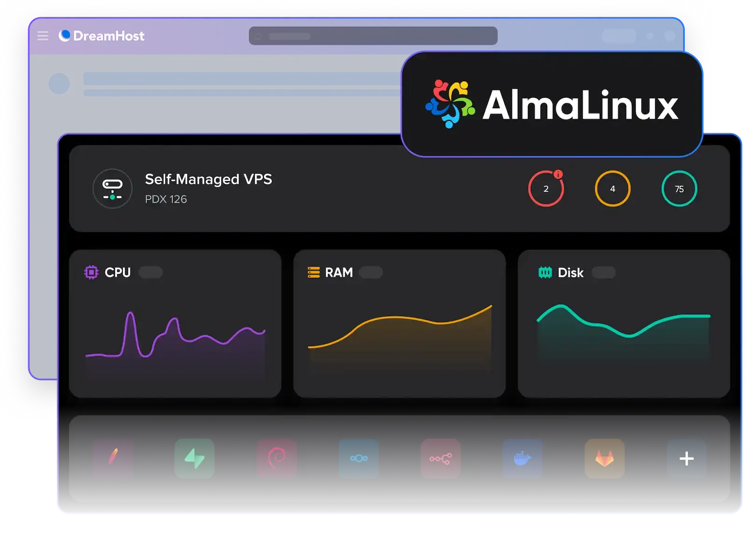Click the Disk memory icon
This screenshot has height=560, width=747.
pos(545,272)
